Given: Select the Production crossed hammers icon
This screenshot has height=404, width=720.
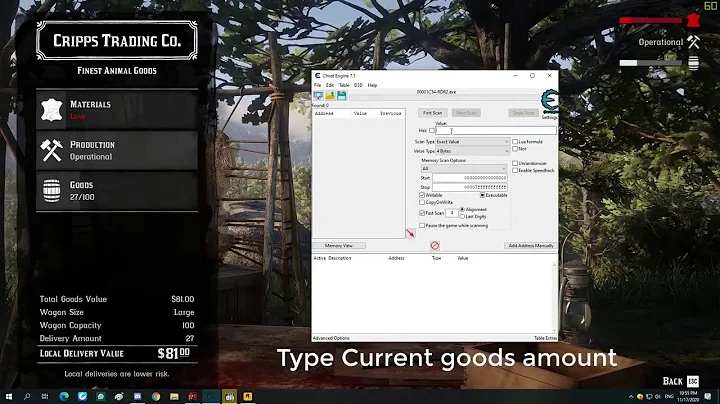Looking at the screenshot, I should click(x=51, y=150).
